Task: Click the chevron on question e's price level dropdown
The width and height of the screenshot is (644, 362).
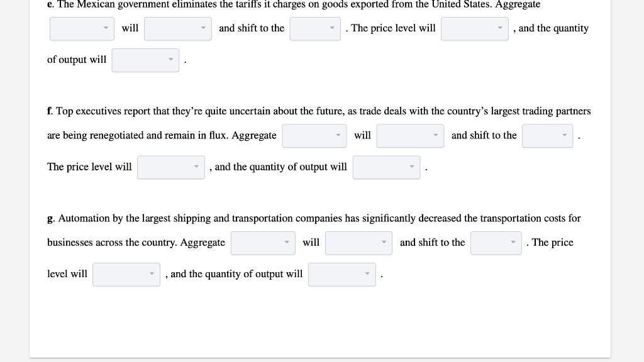Action: [499, 28]
